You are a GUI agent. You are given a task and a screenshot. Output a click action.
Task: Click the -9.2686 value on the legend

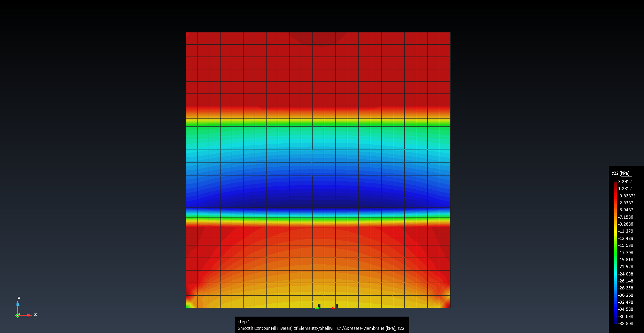(x=626, y=224)
